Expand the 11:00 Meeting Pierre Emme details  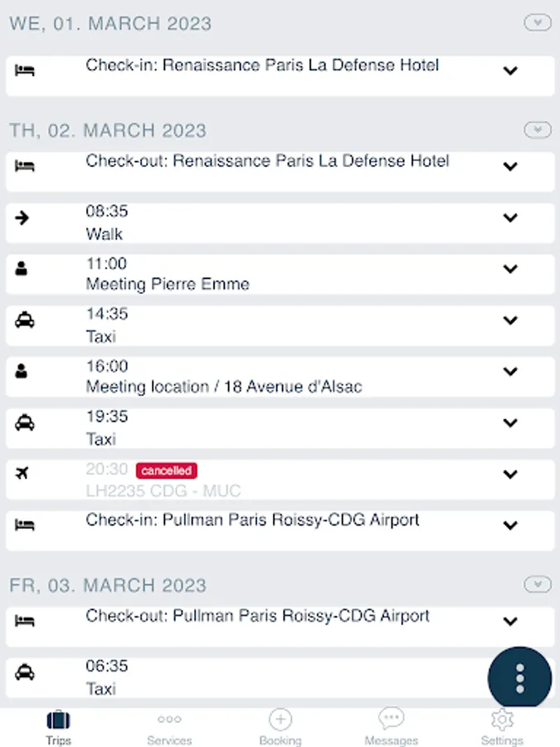point(510,269)
